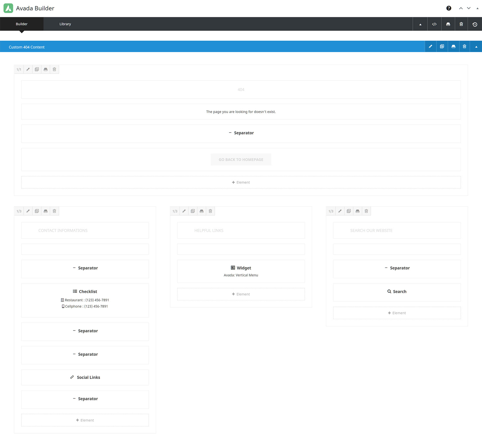Click the Go Back To Homepage button element

pos(241,159)
